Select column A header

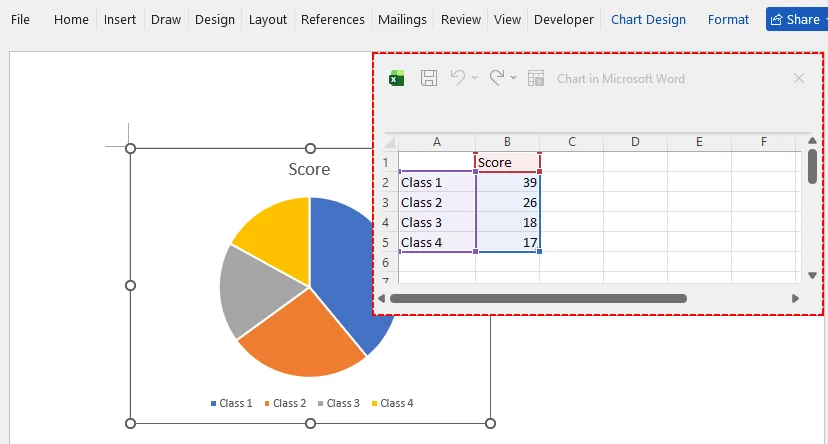(437, 142)
